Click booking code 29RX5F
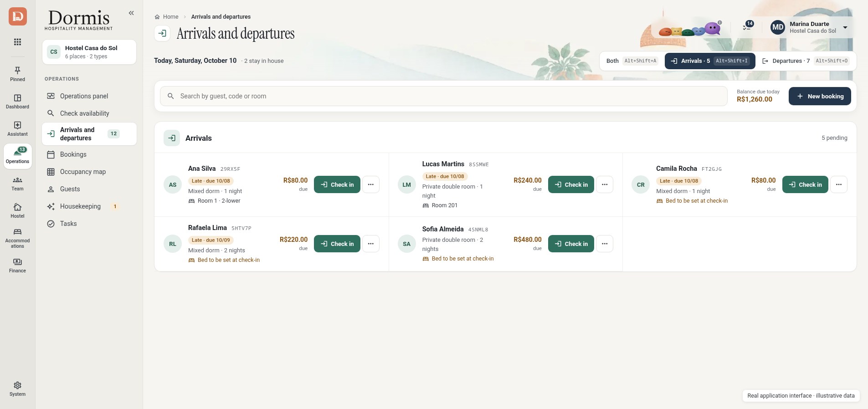Screen dimensions: 868x409 tap(230, 169)
